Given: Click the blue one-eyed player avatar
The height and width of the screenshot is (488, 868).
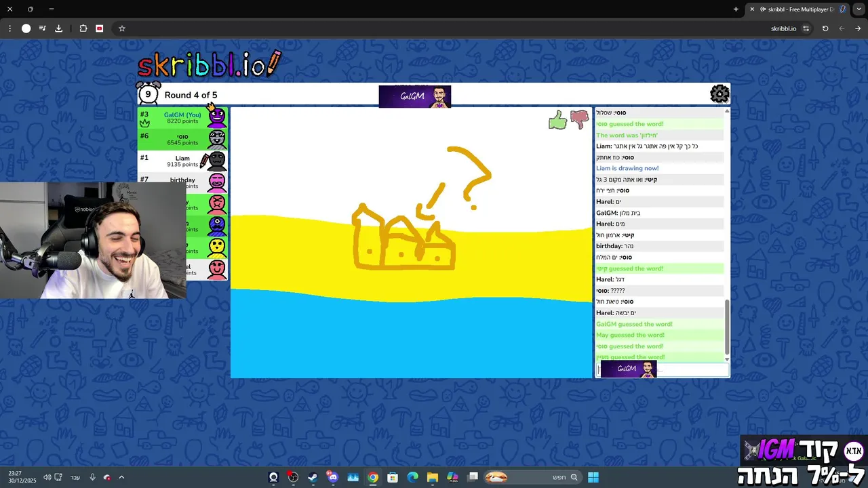Looking at the screenshot, I should [217, 225].
